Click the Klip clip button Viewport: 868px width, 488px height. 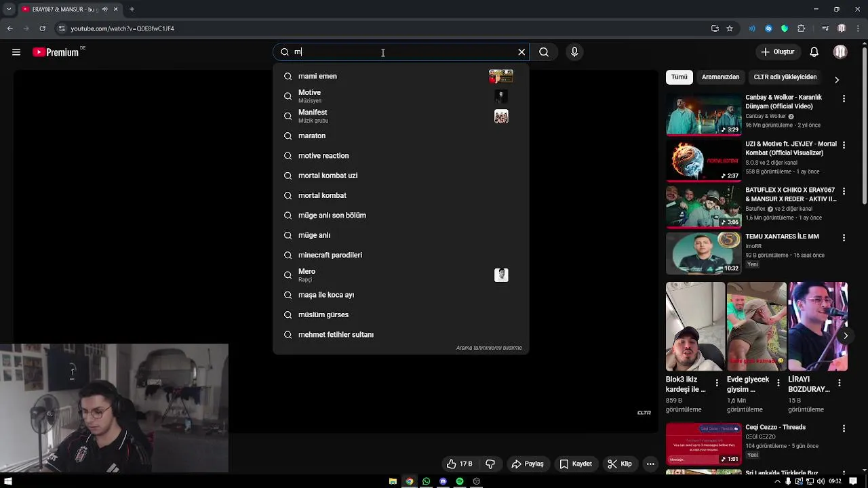coord(620,464)
